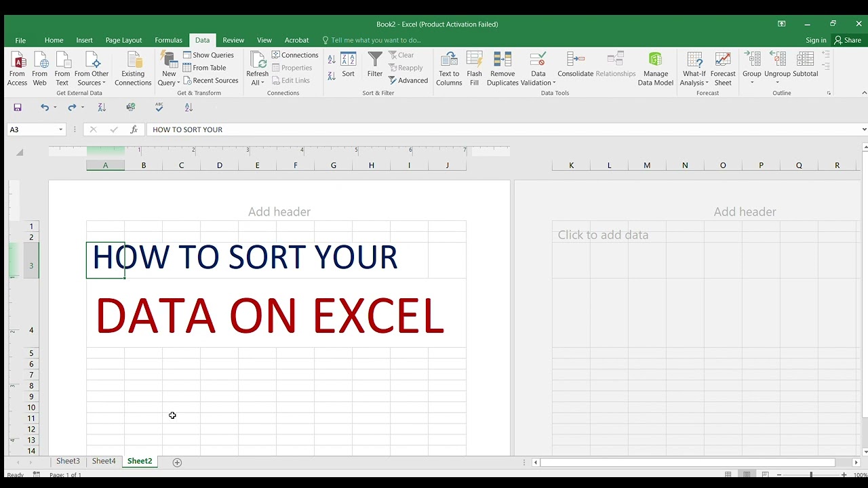Sort A to Z ascending icon
Image resolution: width=868 pixels, height=488 pixels.
click(332, 60)
